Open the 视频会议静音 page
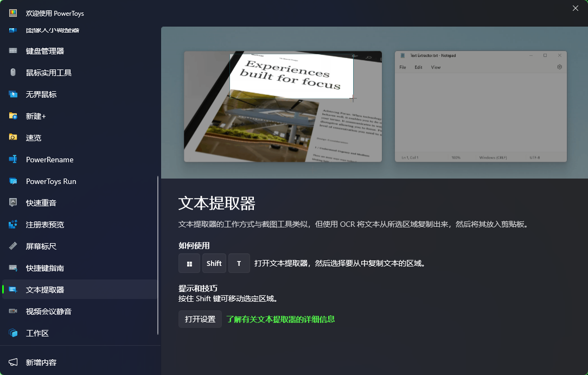This screenshot has width=588, height=375. 80,312
